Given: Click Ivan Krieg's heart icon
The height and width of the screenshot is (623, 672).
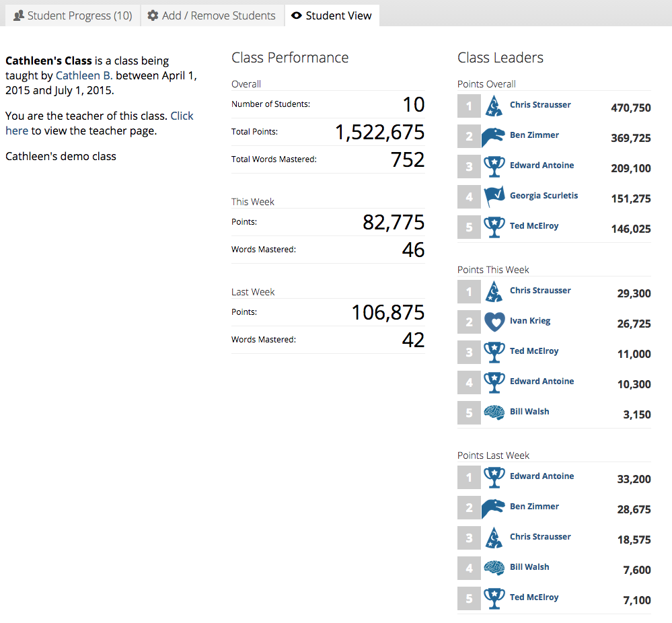Looking at the screenshot, I should 494,322.
